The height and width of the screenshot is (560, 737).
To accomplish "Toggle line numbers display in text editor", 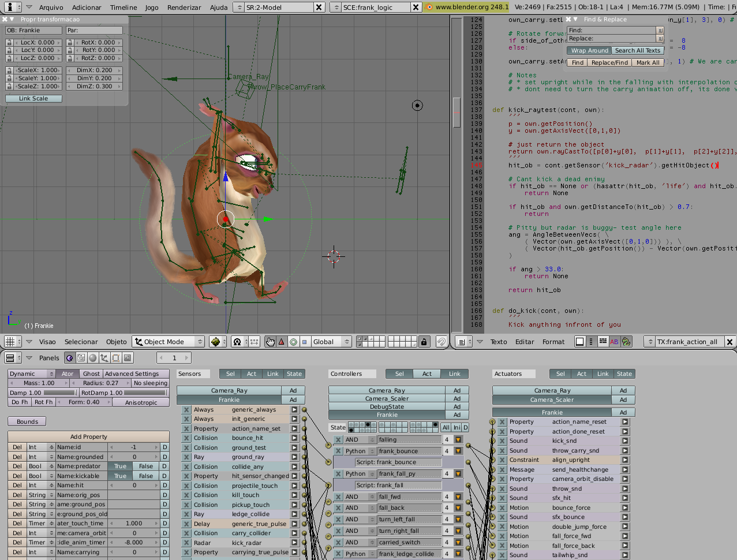I will click(591, 342).
